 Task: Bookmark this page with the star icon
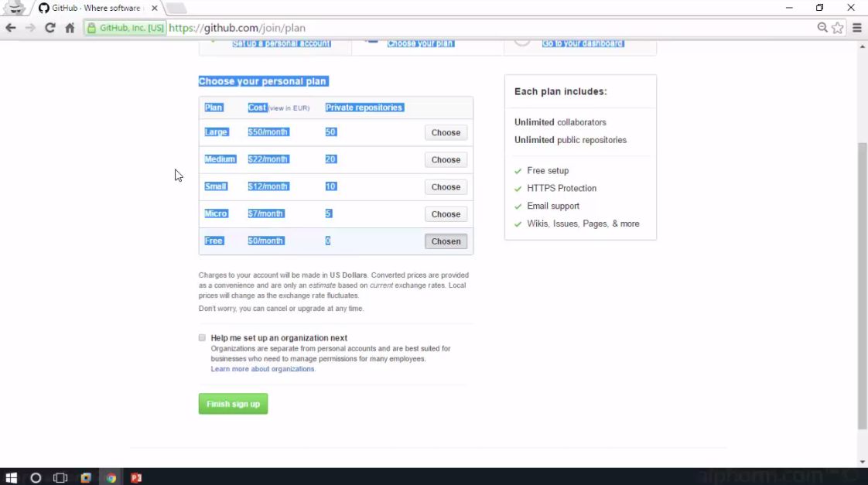click(x=838, y=28)
